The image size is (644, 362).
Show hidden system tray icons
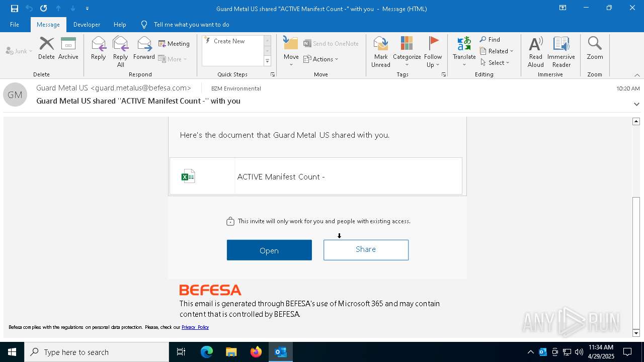tap(530, 352)
